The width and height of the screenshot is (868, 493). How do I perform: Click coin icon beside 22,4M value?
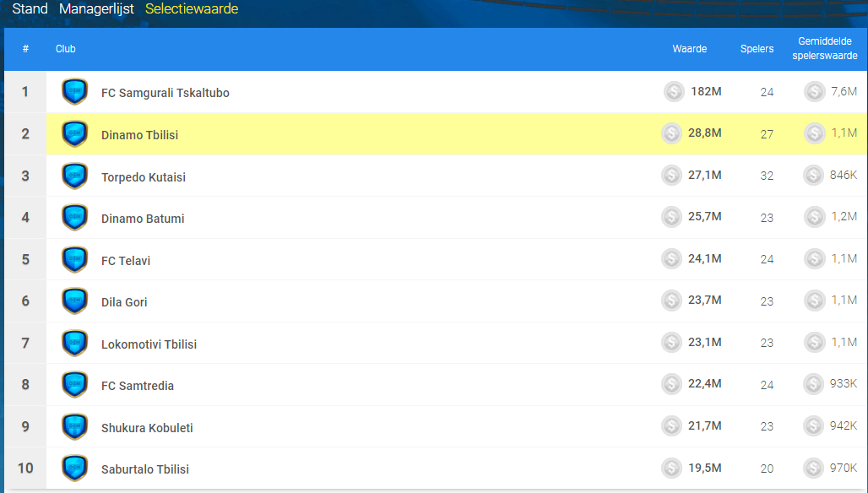[671, 383]
